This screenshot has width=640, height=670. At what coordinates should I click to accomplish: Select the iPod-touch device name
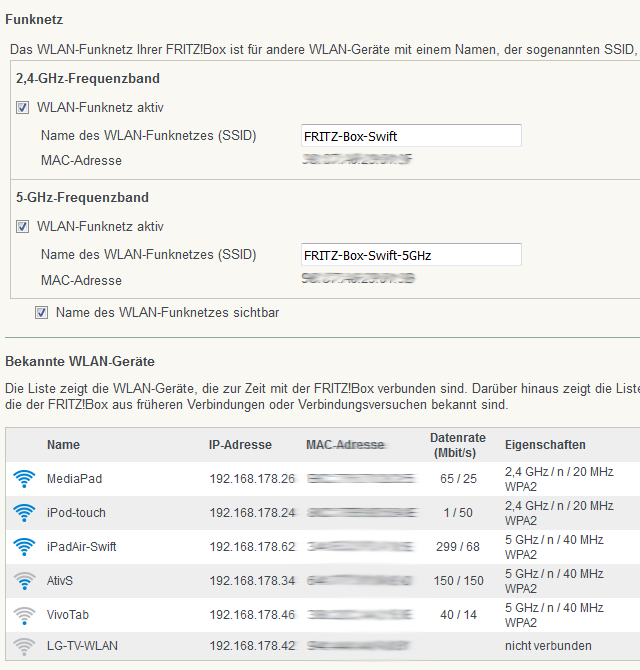76,513
